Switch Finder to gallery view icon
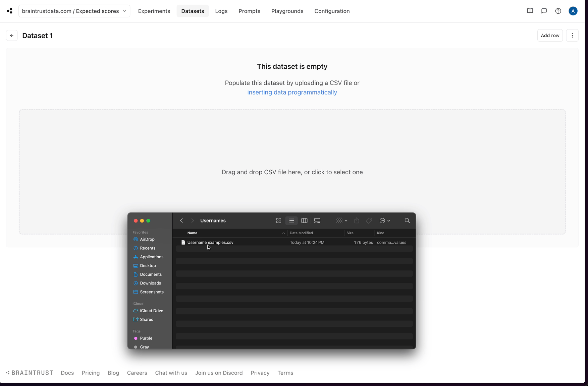This screenshot has width=588, height=386. pos(317,220)
